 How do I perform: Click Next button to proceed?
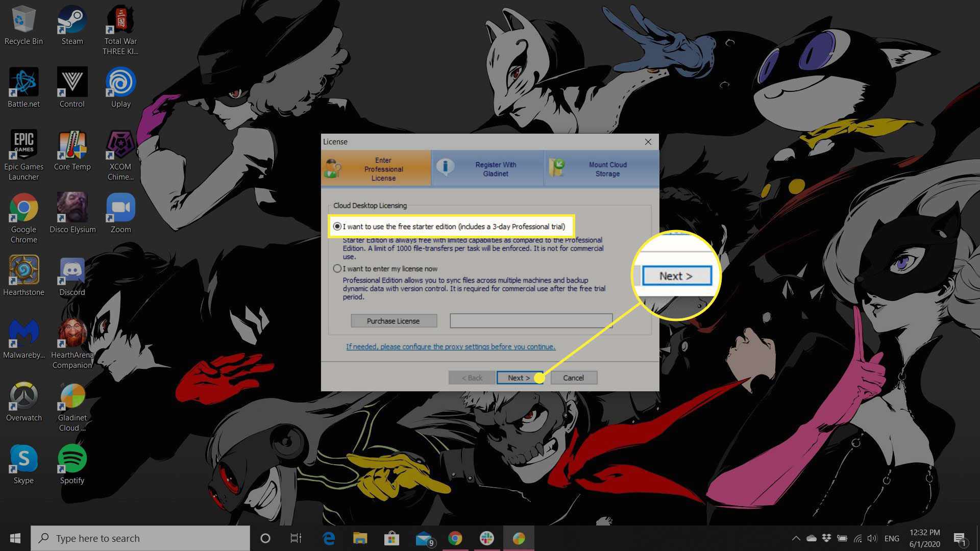pos(519,378)
